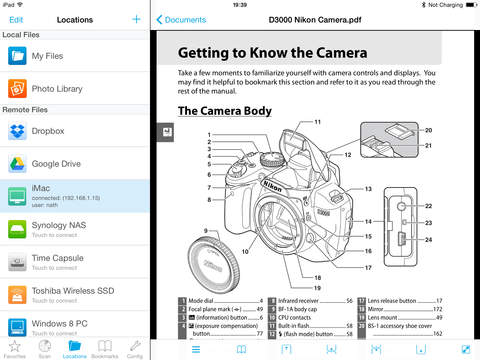Open the PDF side bookmark tab
480x360 pixels.
click(166, 132)
